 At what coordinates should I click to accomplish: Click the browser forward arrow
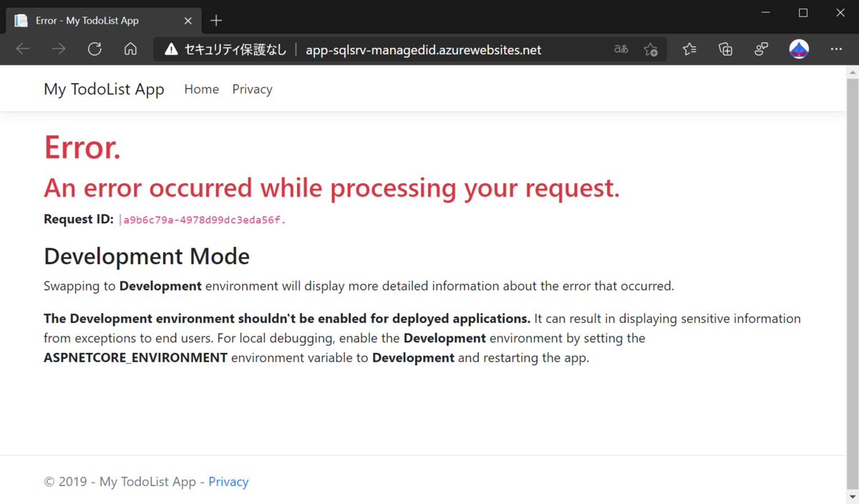(x=59, y=49)
